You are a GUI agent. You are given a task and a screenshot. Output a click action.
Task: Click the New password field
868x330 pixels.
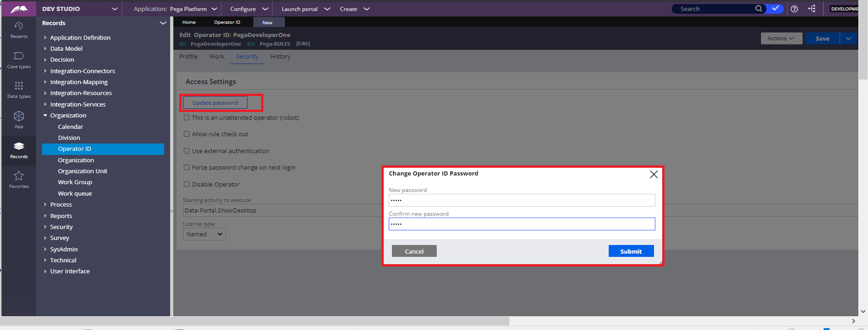pyautogui.click(x=522, y=200)
